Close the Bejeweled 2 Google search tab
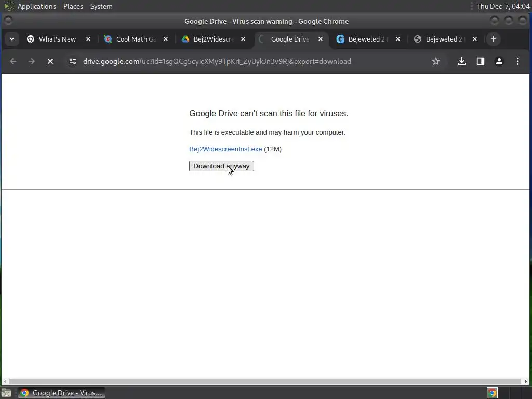532x399 pixels. 397,39
